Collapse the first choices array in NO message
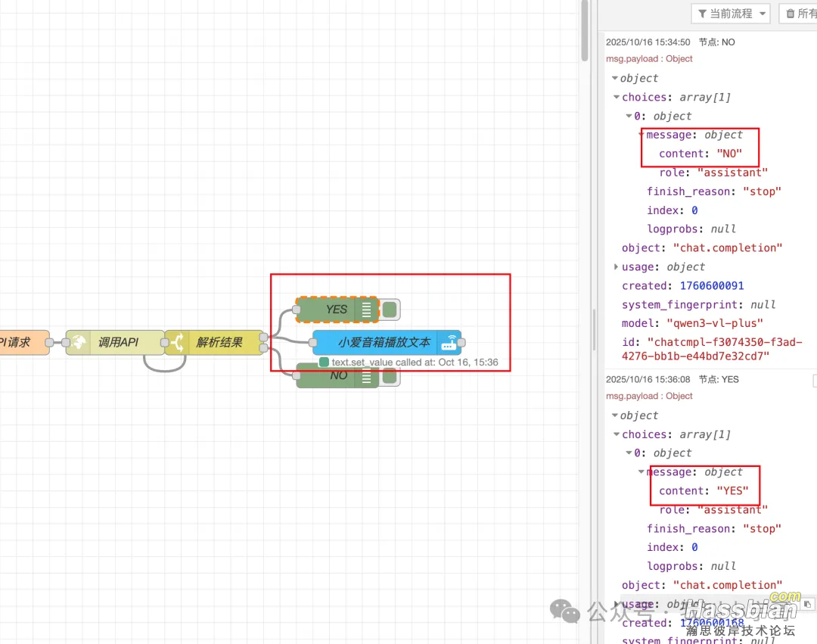The height and width of the screenshot is (644, 817). (x=615, y=98)
